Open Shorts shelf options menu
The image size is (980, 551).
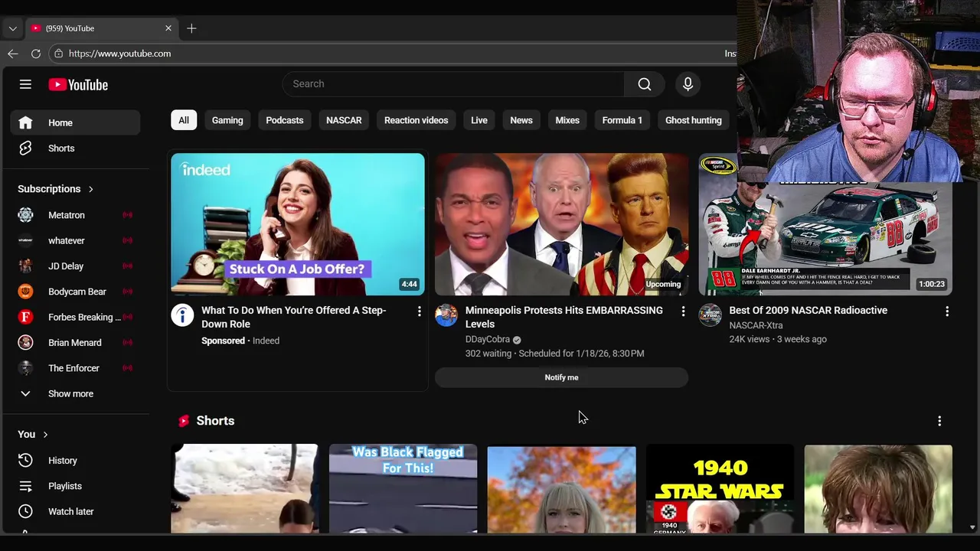(939, 422)
